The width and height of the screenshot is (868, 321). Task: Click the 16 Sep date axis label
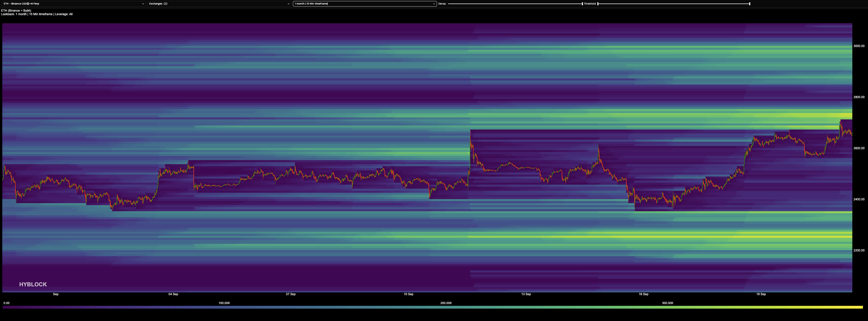[x=644, y=294]
